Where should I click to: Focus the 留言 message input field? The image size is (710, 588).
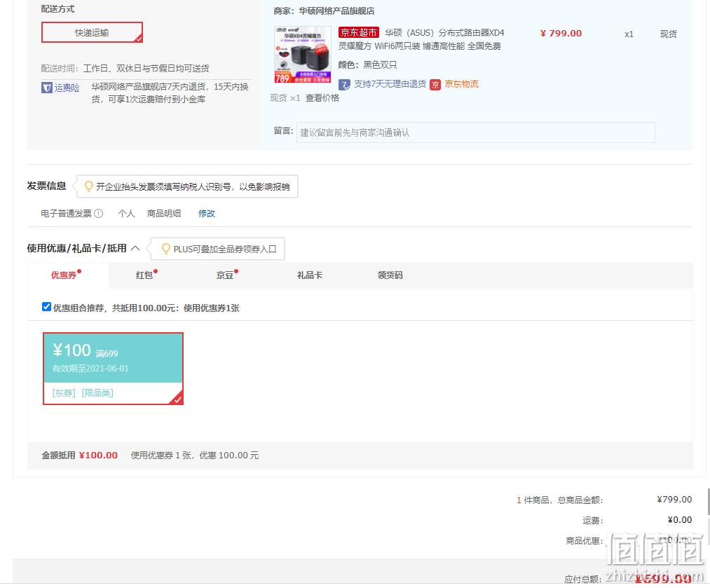pyautogui.click(x=475, y=132)
